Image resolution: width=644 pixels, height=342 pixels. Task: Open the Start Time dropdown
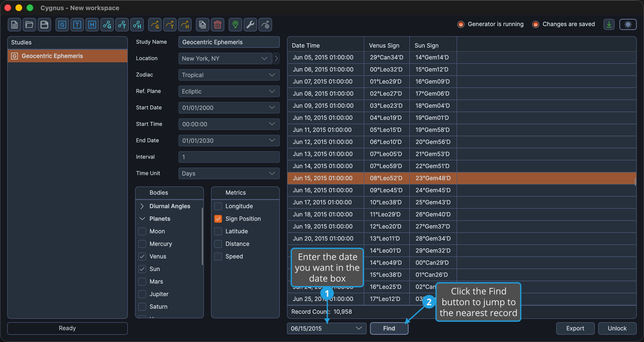pos(229,124)
